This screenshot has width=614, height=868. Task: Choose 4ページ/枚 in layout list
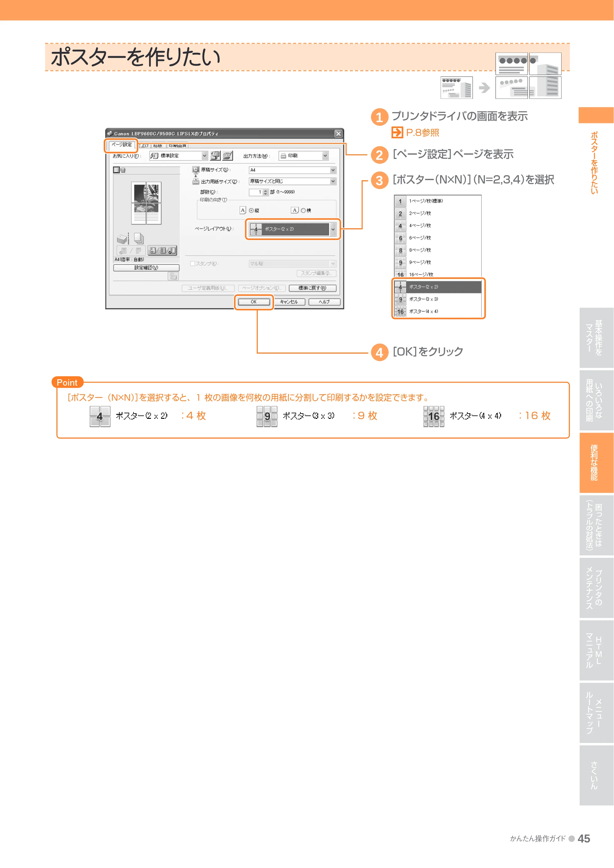(x=438, y=226)
